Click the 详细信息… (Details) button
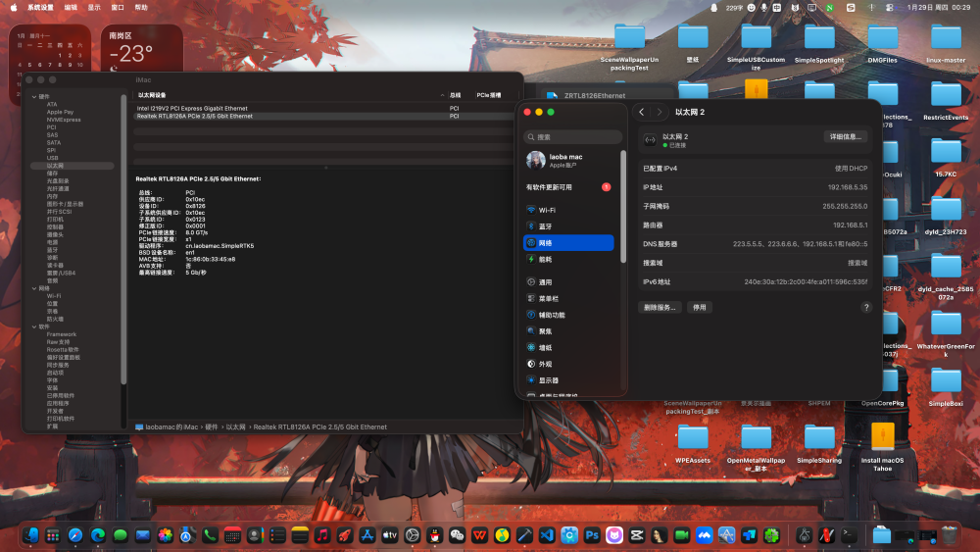Screen dimensions: 980x552 click(x=845, y=137)
